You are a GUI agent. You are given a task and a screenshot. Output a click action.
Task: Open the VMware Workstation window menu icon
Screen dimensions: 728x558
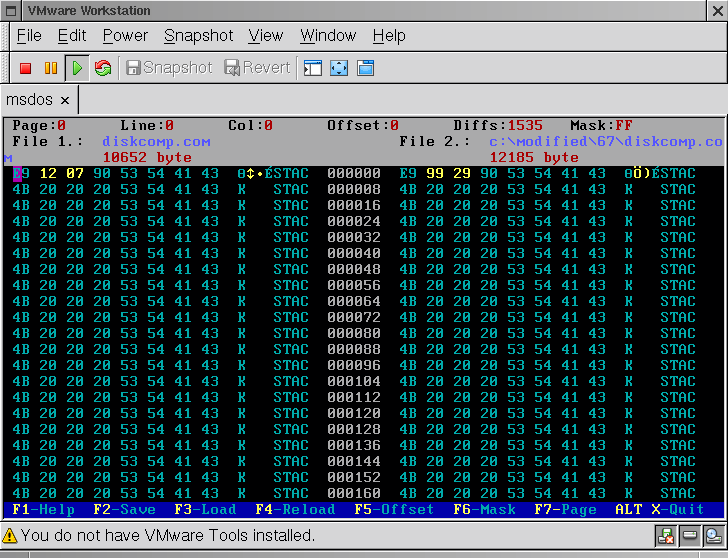point(11,11)
